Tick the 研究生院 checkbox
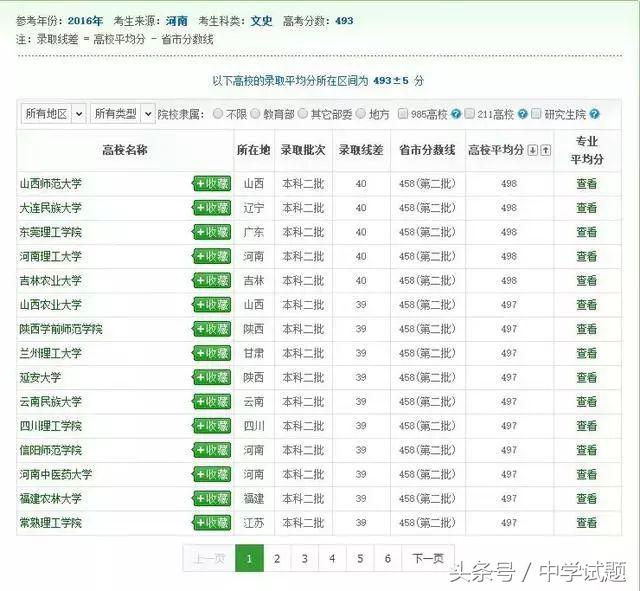640x591 pixels. pos(536,113)
